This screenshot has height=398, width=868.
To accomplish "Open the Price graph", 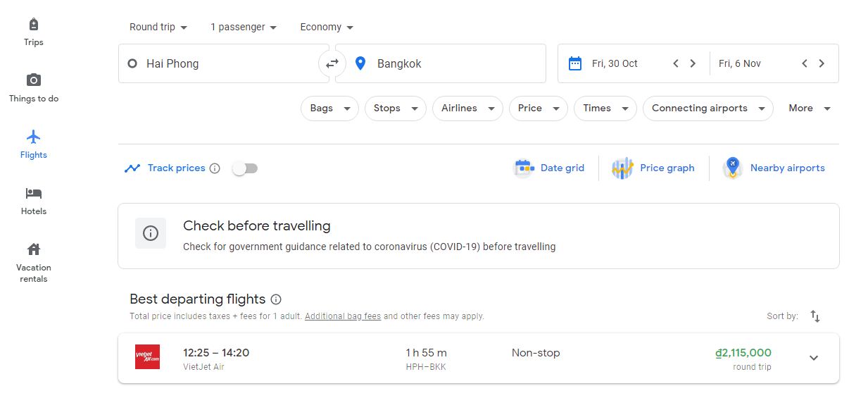I will pos(653,168).
